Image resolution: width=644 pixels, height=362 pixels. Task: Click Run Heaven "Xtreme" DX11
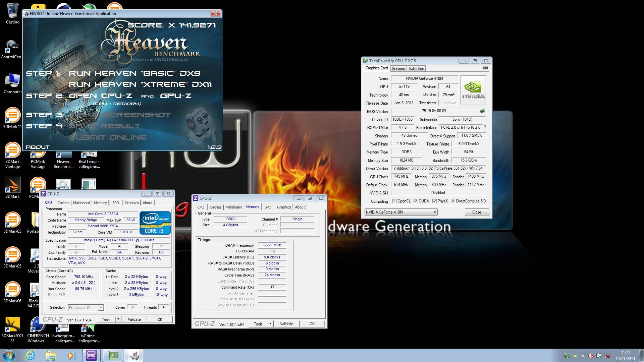(140, 84)
